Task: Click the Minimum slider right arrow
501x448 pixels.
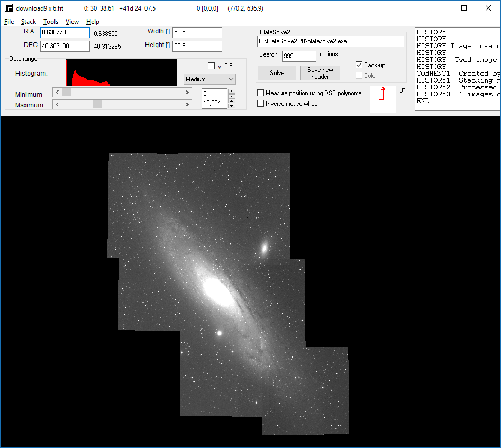Action: 187,92
